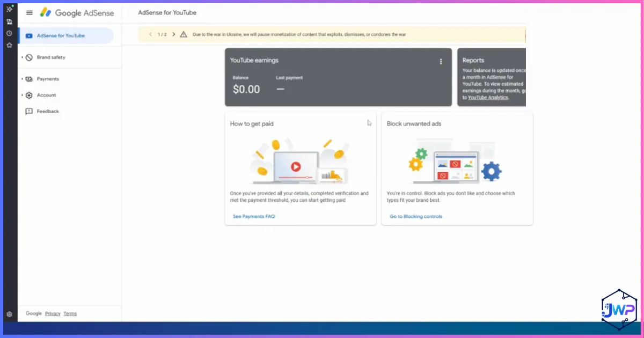
Task: Expand the Account section arrow
Action: [x=22, y=95]
